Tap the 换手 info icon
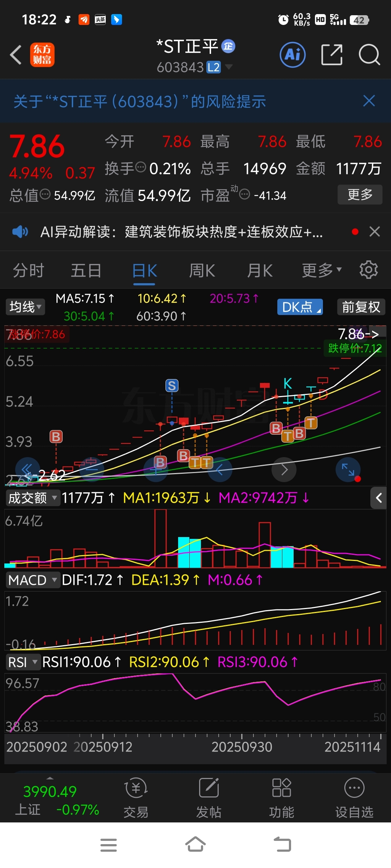Image resolution: width=391 pixels, height=868 pixels. pyautogui.click(x=140, y=167)
